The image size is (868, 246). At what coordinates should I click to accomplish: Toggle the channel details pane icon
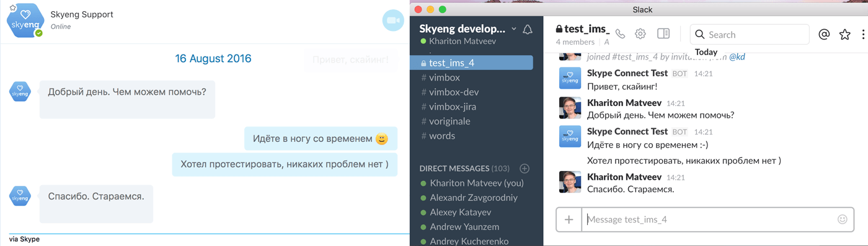tap(663, 34)
